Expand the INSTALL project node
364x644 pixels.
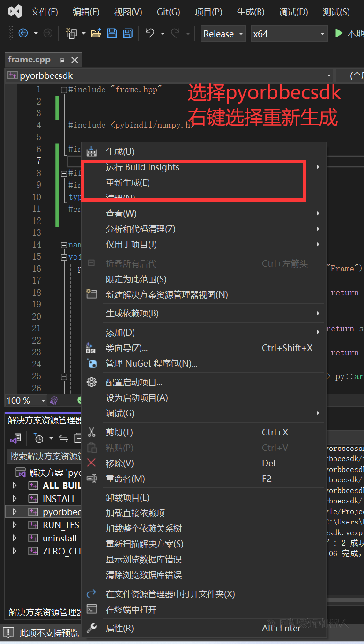point(15,499)
